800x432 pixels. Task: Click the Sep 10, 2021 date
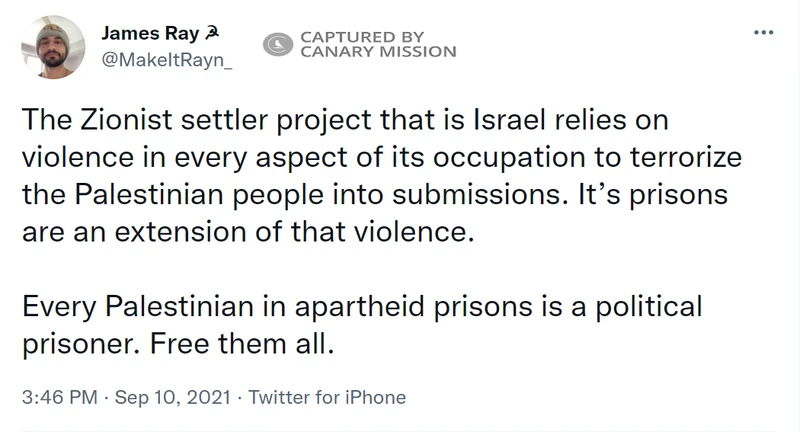click(x=172, y=397)
